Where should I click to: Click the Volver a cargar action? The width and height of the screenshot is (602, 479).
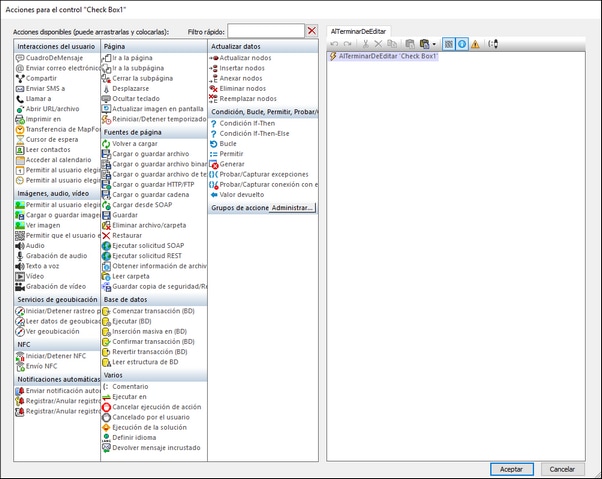135,144
